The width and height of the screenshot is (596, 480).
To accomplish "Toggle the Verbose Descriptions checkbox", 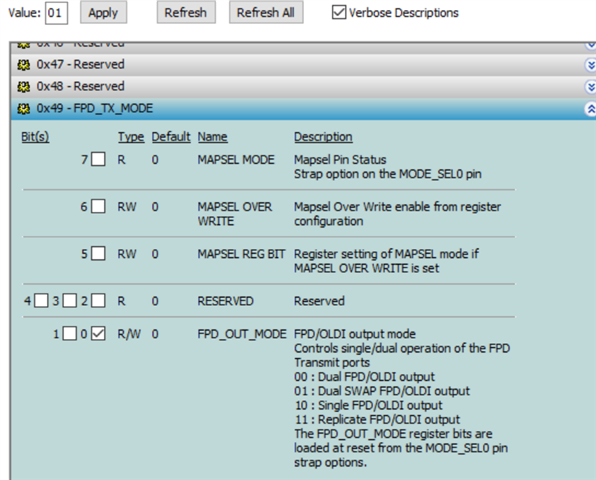I will (339, 12).
